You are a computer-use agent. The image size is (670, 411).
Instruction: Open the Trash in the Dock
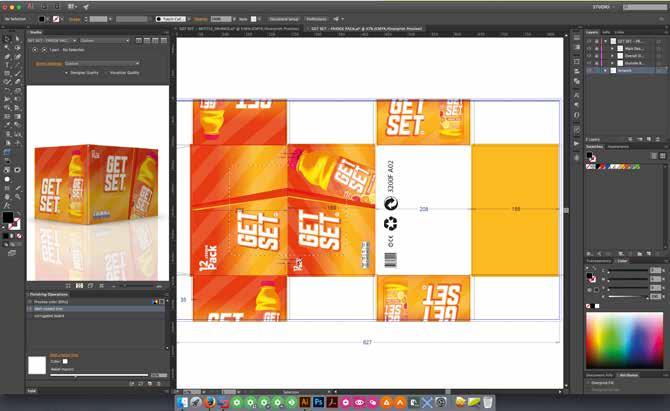tap(488, 402)
